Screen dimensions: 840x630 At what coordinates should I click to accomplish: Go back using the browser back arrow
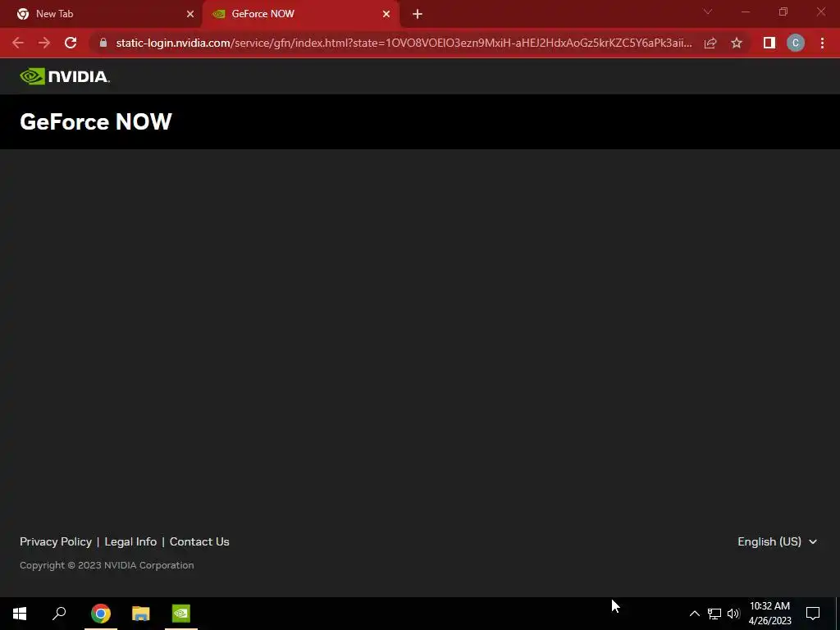pyautogui.click(x=18, y=43)
